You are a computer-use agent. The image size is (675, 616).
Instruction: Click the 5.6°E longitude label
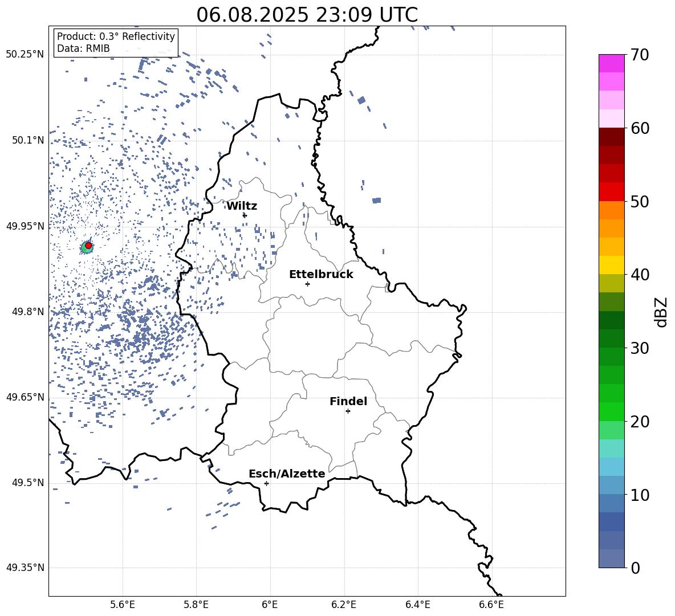click(x=123, y=605)
